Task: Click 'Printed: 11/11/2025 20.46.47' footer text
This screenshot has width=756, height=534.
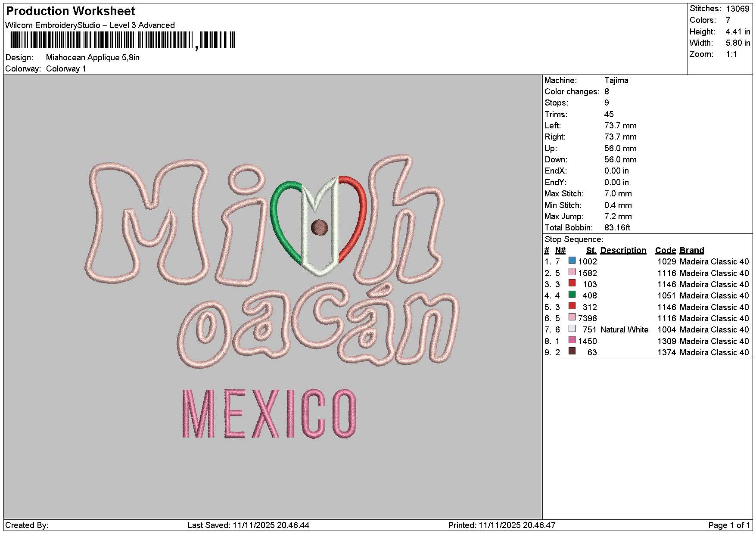Action: click(502, 525)
